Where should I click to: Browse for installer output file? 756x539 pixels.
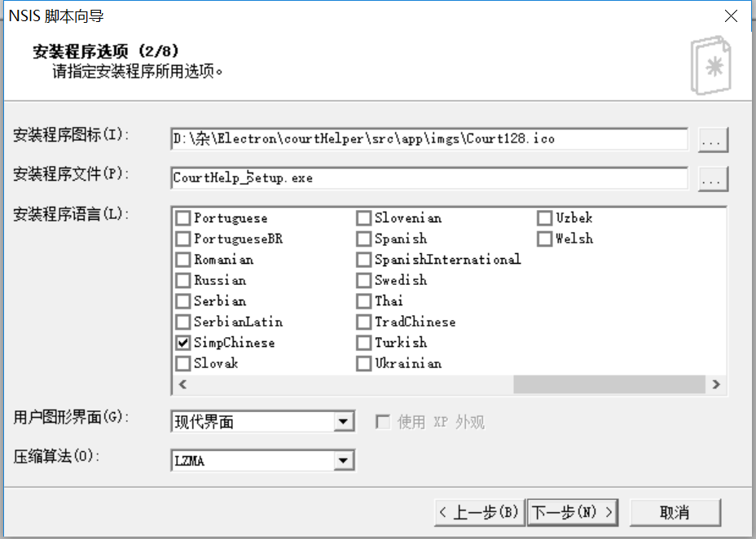click(x=713, y=179)
